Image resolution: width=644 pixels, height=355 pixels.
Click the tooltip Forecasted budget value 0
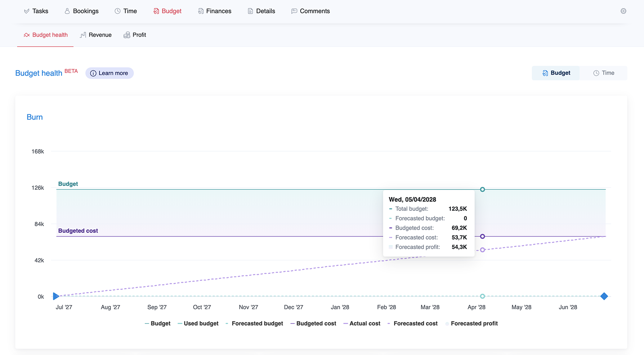465,218
